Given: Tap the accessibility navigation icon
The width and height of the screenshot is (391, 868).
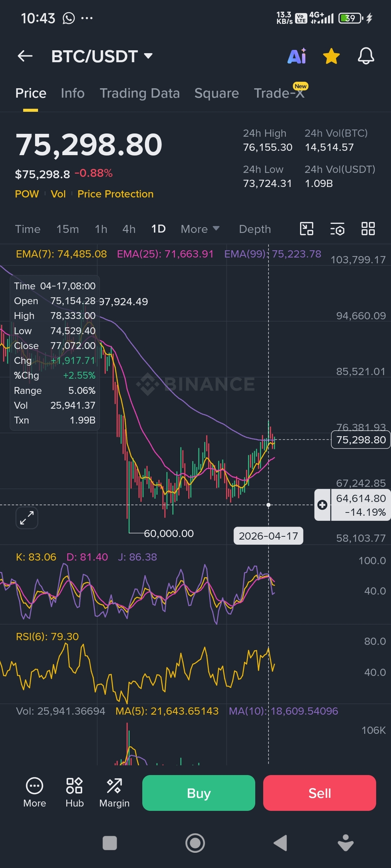Looking at the screenshot, I should tap(346, 843).
